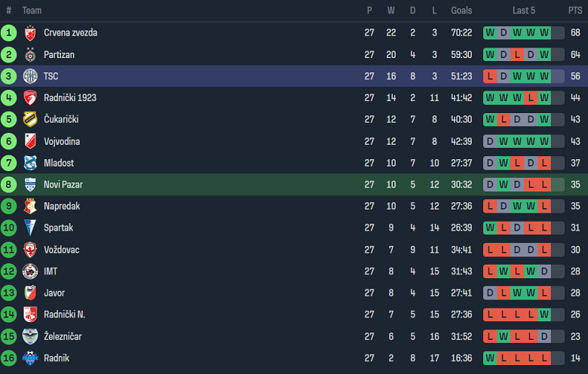Click the IMT club logo
588x374 pixels.
pyautogui.click(x=30, y=271)
